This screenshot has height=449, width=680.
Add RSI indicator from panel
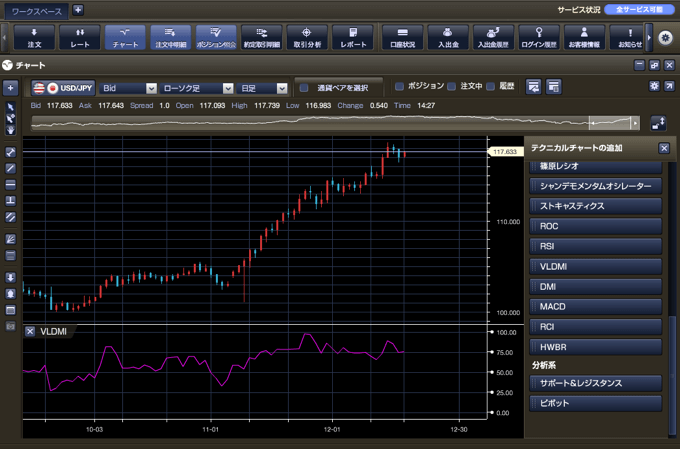[596, 246]
